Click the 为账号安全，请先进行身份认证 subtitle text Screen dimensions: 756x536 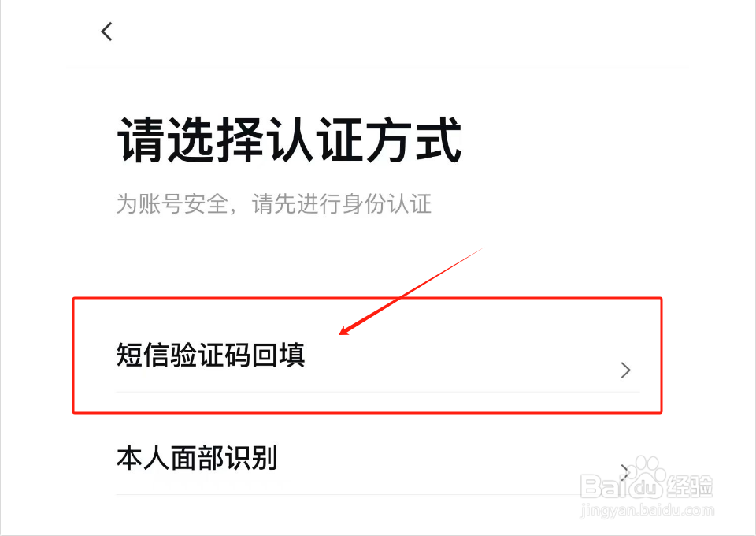point(274,203)
